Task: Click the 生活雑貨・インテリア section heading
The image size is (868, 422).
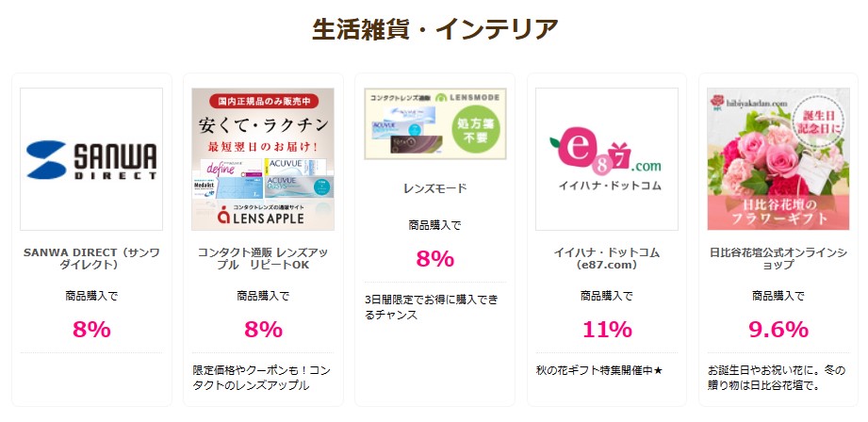Action: [435, 29]
